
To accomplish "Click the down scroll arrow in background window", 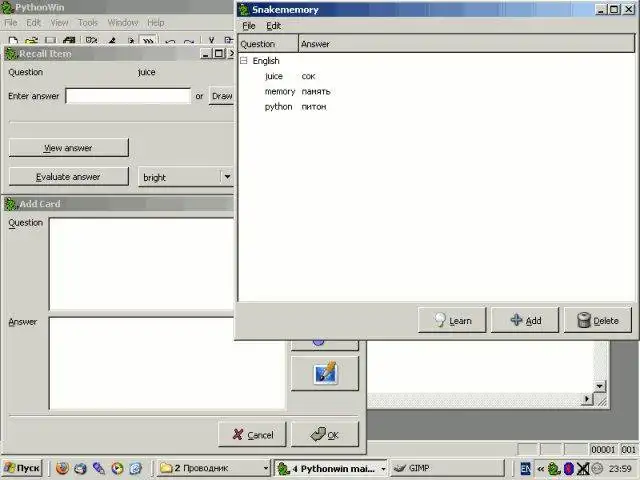I will [599, 386].
